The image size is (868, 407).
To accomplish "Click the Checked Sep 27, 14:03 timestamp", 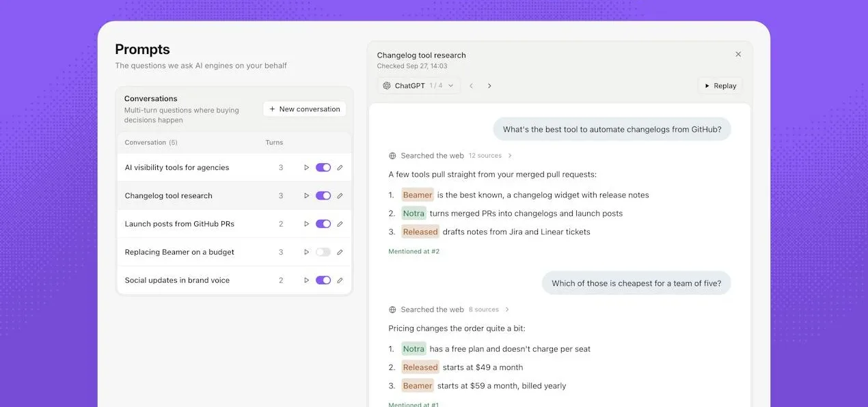I will 412,66.
